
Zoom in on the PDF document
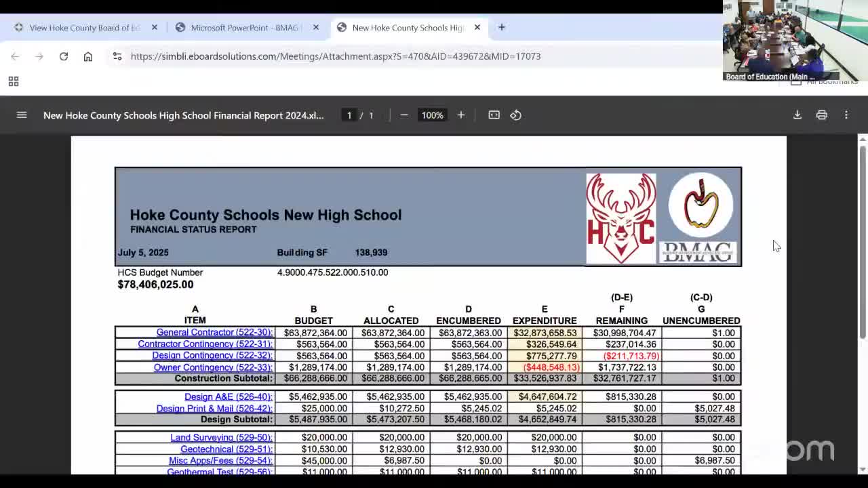pyautogui.click(x=461, y=115)
